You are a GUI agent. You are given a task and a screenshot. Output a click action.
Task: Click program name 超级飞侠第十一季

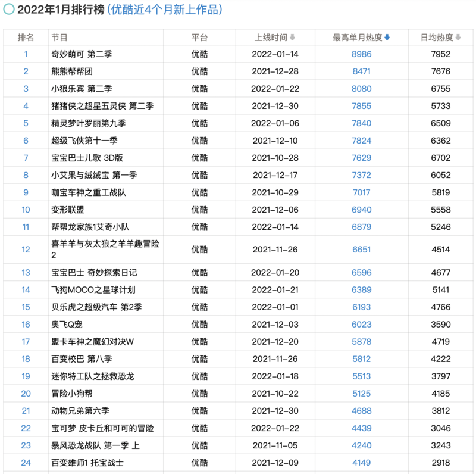coord(84,141)
